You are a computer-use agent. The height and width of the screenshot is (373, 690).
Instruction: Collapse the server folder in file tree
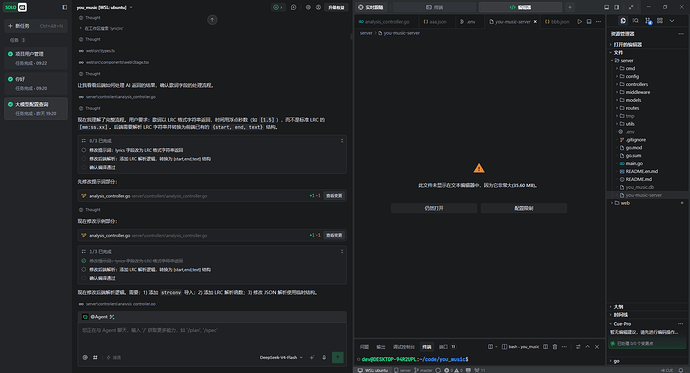click(612, 61)
